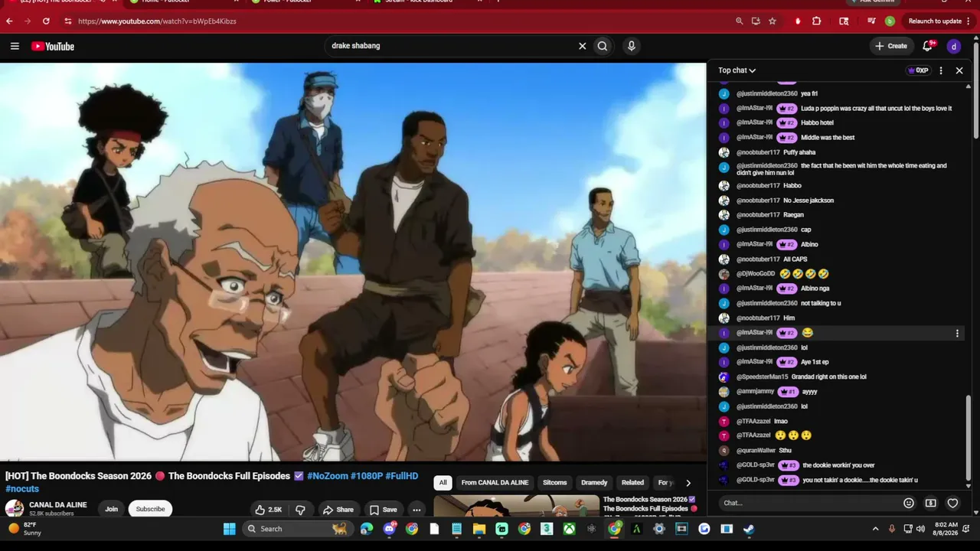Screen dimensions: 980x551
Task: Open the YouTube account avatar menu
Action: click(953, 46)
